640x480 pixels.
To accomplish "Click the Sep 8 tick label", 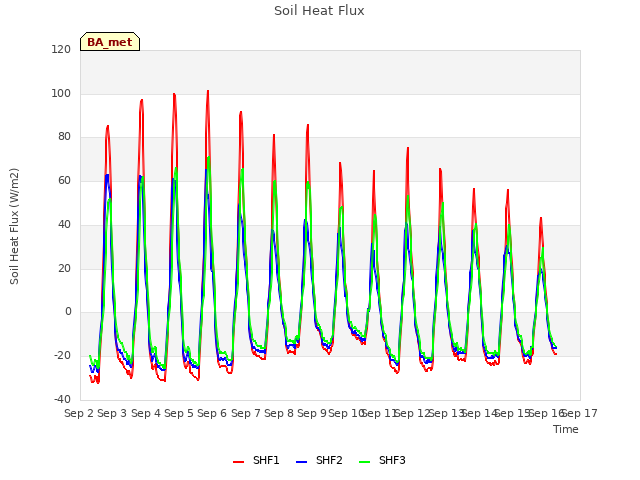I will [x=279, y=413].
